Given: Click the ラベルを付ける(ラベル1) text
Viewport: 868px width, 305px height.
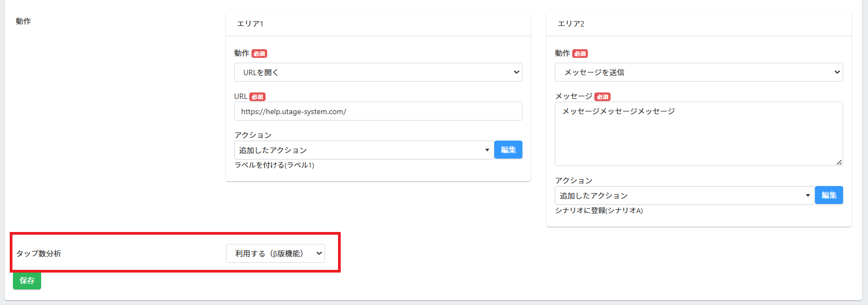Looking at the screenshot, I should [274, 165].
